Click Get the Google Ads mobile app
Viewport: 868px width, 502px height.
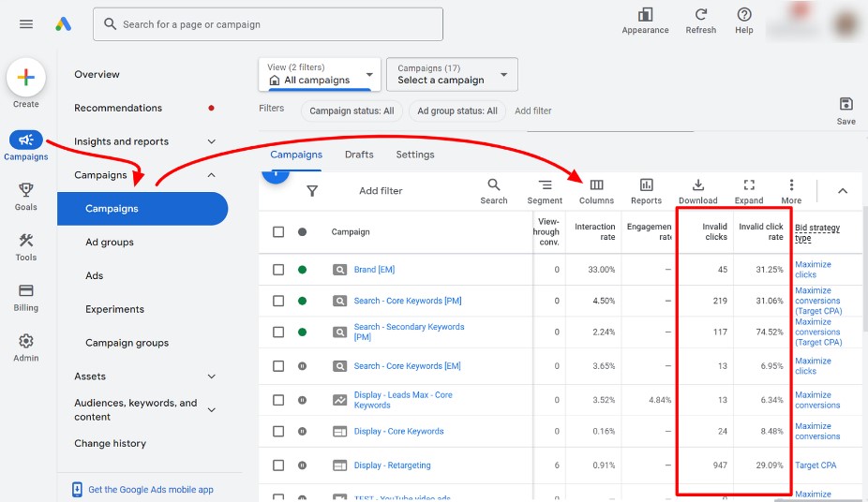(151, 490)
